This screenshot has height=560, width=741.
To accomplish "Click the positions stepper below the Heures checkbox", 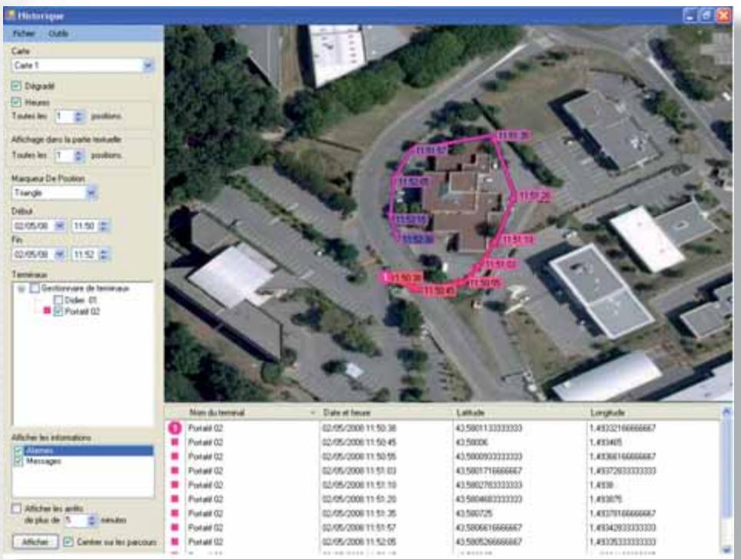I will (x=79, y=116).
